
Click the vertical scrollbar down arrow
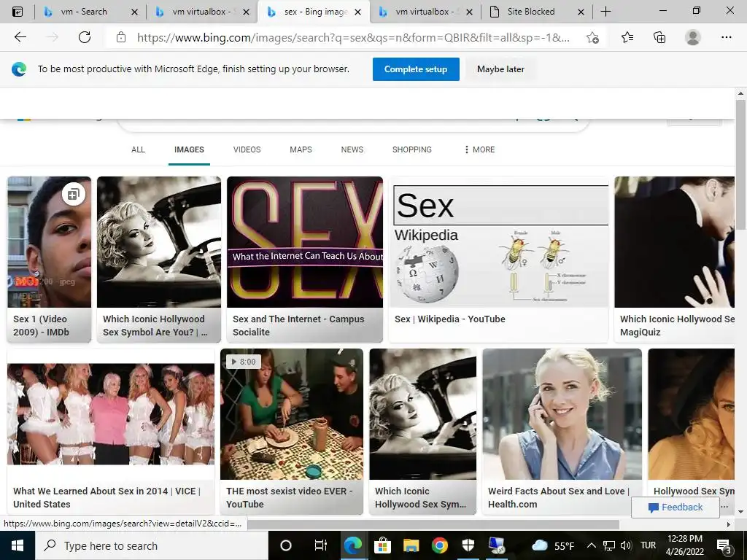pyautogui.click(x=740, y=513)
